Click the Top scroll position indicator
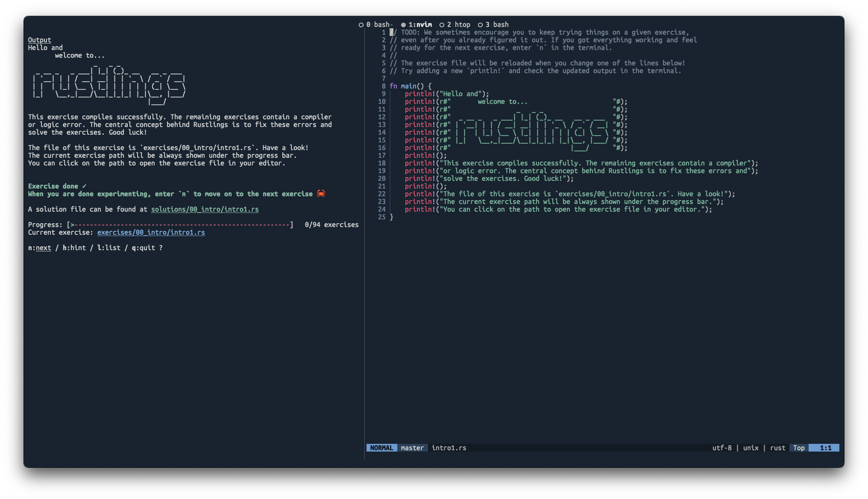This screenshot has width=868, height=499. click(799, 447)
